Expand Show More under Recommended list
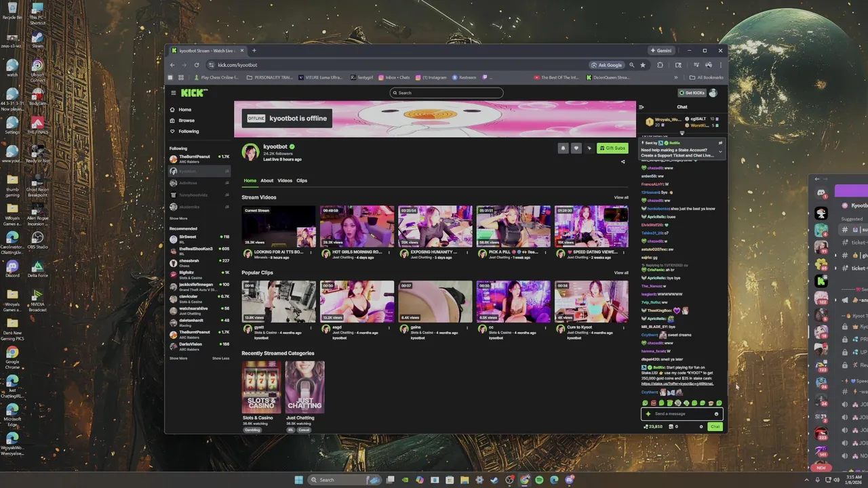This screenshot has height=488, width=868. 178,358
